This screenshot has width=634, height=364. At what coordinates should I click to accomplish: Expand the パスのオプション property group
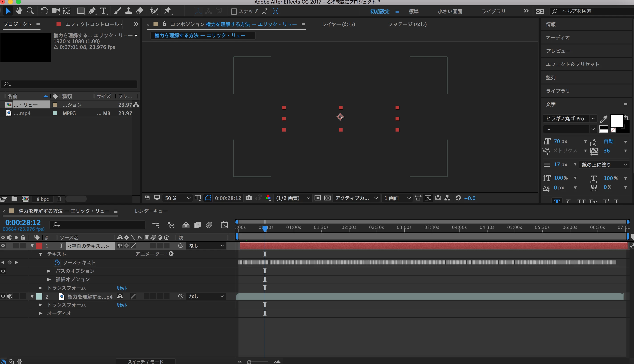[49, 271]
